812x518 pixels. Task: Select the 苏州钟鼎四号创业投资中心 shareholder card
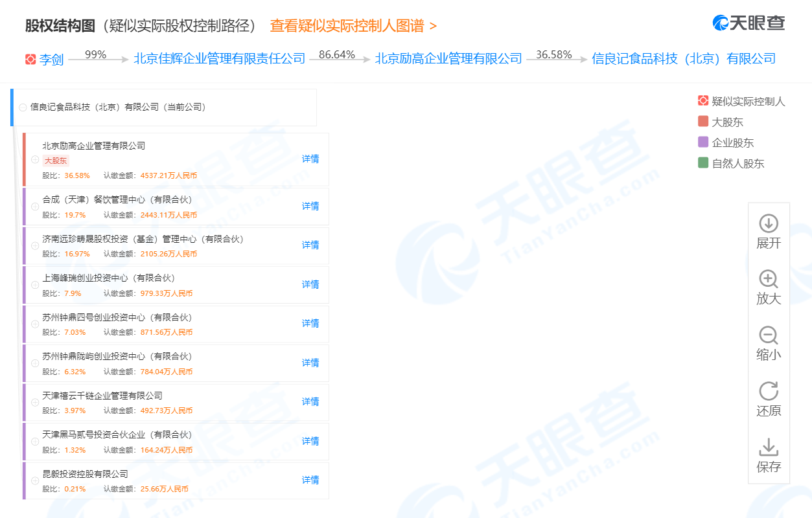pos(162,324)
